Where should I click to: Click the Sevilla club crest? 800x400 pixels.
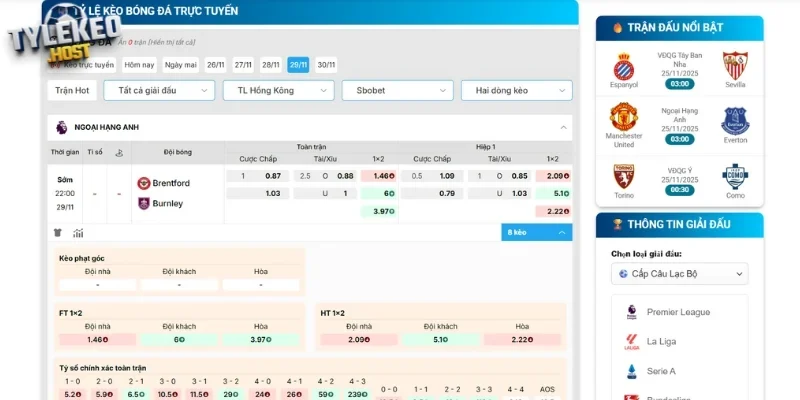[735, 66]
